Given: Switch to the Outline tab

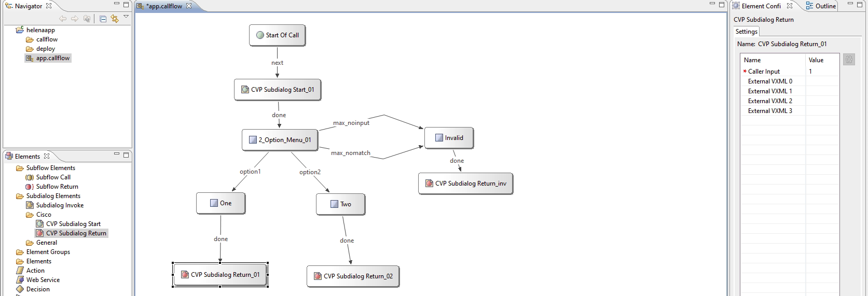Looking at the screenshot, I should pos(821,6).
